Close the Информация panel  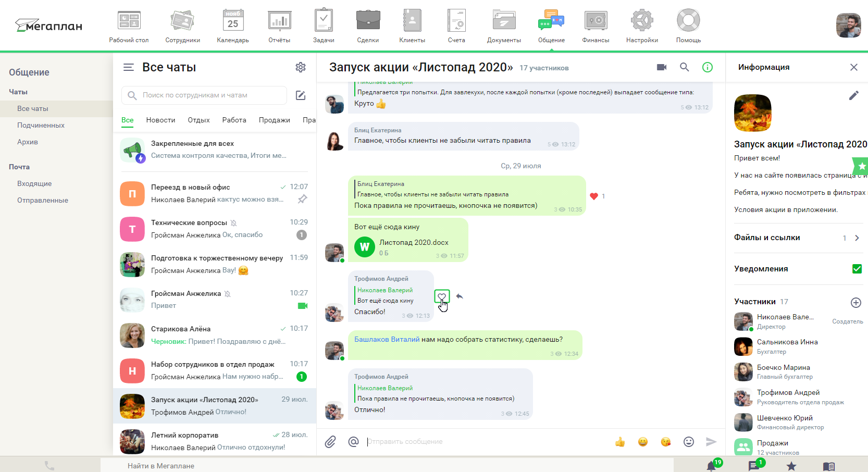pyautogui.click(x=854, y=67)
